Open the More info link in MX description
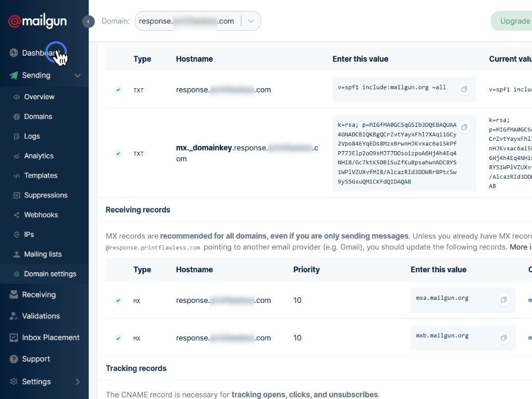 click(521, 247)
